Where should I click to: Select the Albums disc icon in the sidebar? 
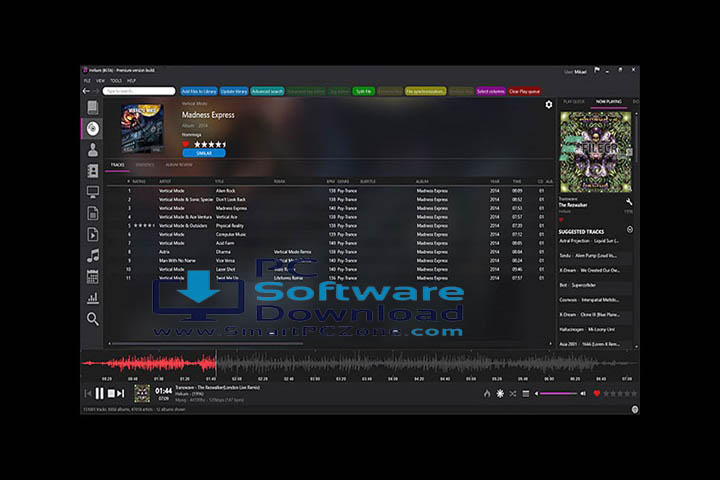tap(93, 129)
